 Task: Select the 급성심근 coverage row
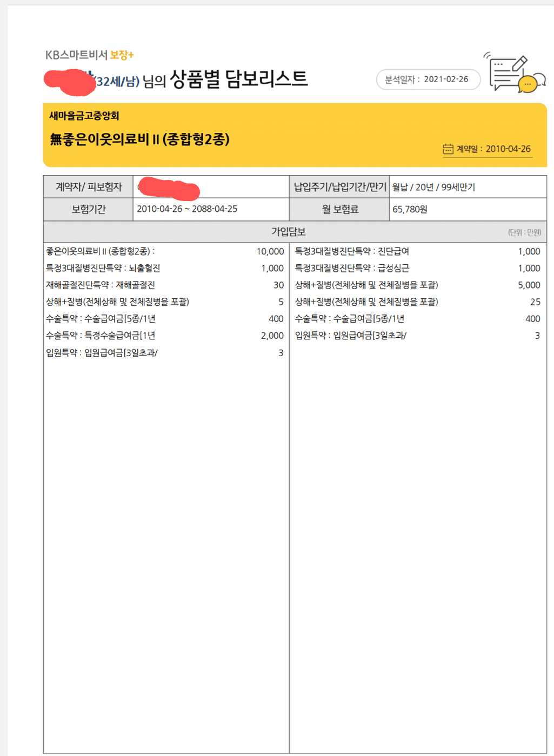352,269
